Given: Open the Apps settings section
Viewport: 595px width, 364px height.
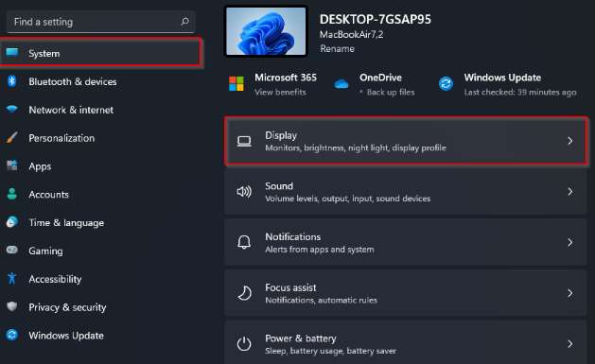Looking at the screenshot, I should click(40, 166).
